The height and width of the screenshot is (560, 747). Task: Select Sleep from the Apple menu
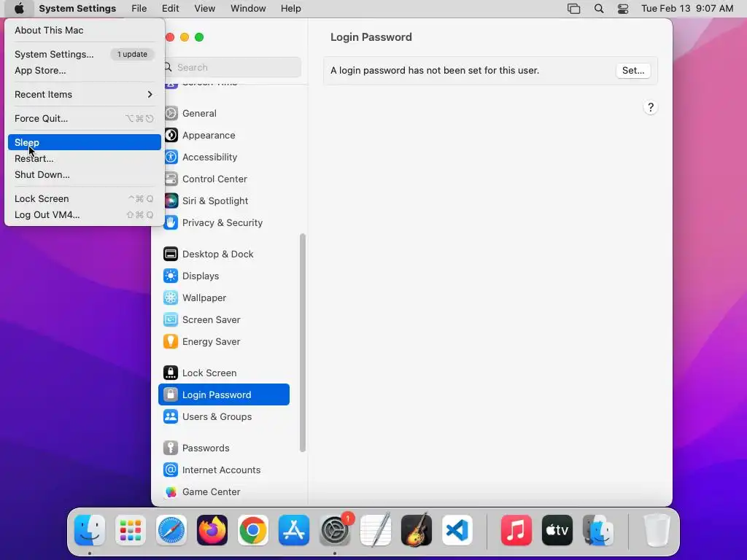click(85, 142)
